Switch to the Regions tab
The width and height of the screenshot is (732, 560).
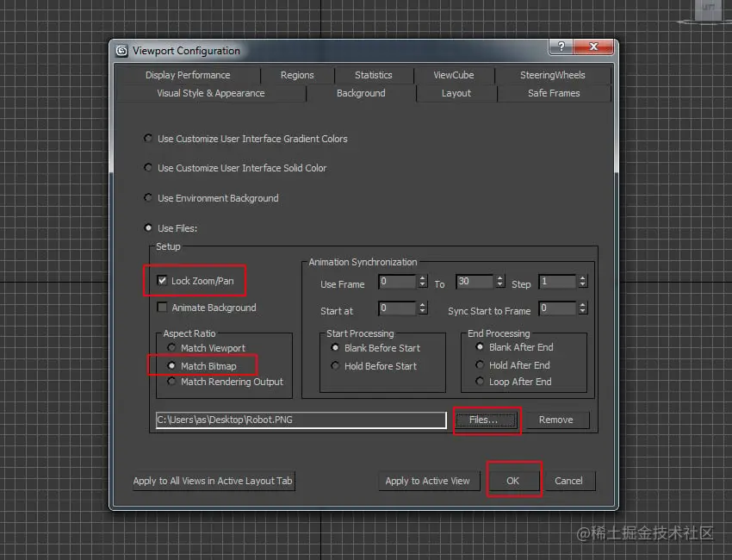[x=297, y=75]
